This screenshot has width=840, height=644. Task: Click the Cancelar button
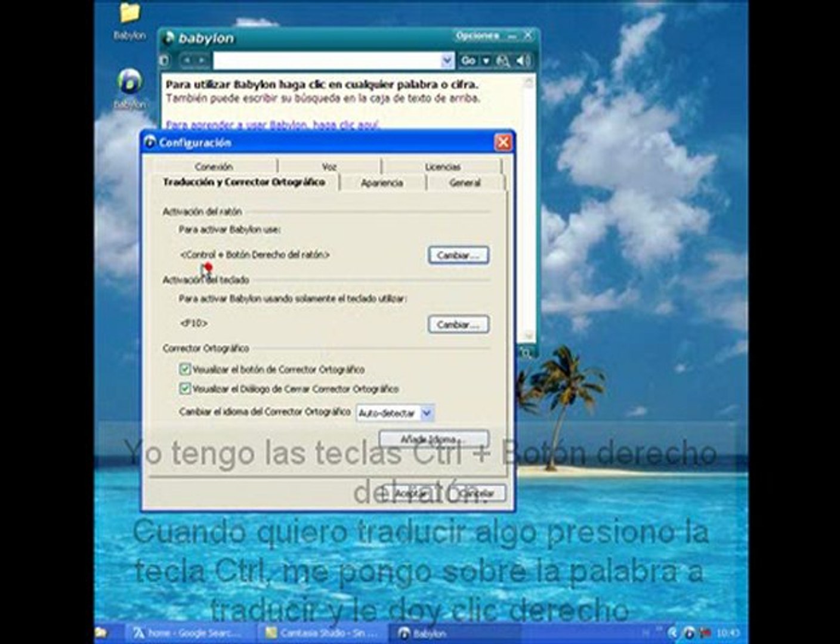[477, 493]
